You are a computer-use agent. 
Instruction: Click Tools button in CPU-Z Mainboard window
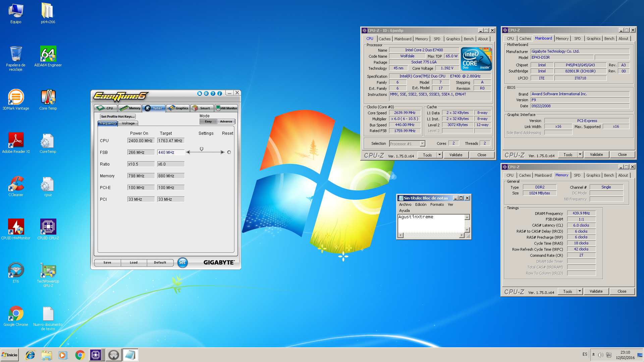pyautogui.click(x=568, y=155)
